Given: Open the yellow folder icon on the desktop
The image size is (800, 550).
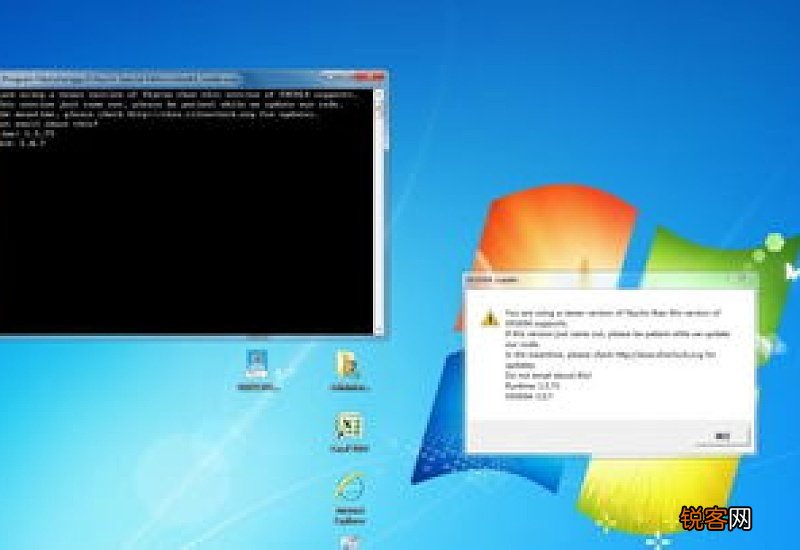Looking at the screenshot, I should [x=348, y=365].
